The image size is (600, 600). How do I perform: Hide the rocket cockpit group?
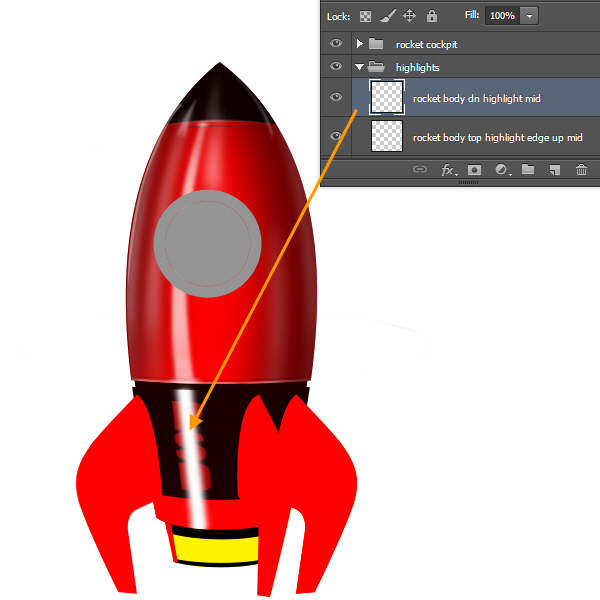(x=336, y=44)
